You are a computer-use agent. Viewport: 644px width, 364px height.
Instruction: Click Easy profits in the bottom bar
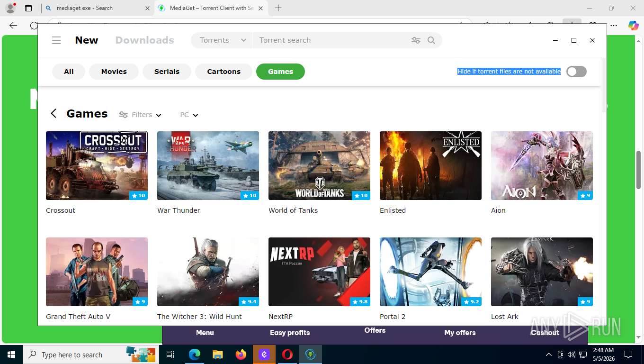click(x=290, y=333)
